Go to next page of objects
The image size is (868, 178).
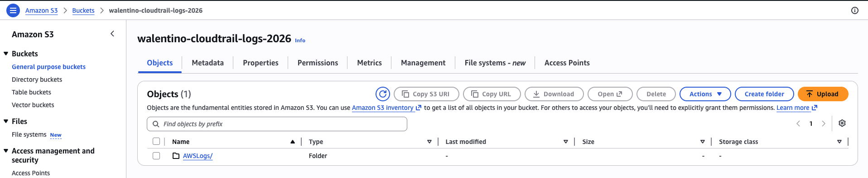point(824,124)
